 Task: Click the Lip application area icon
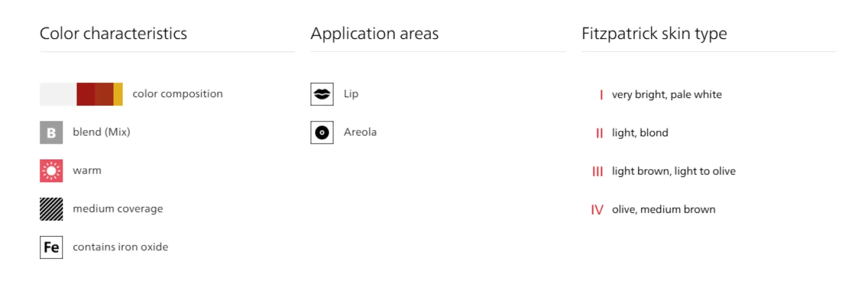pyautogui.click(x=322, y=94)
